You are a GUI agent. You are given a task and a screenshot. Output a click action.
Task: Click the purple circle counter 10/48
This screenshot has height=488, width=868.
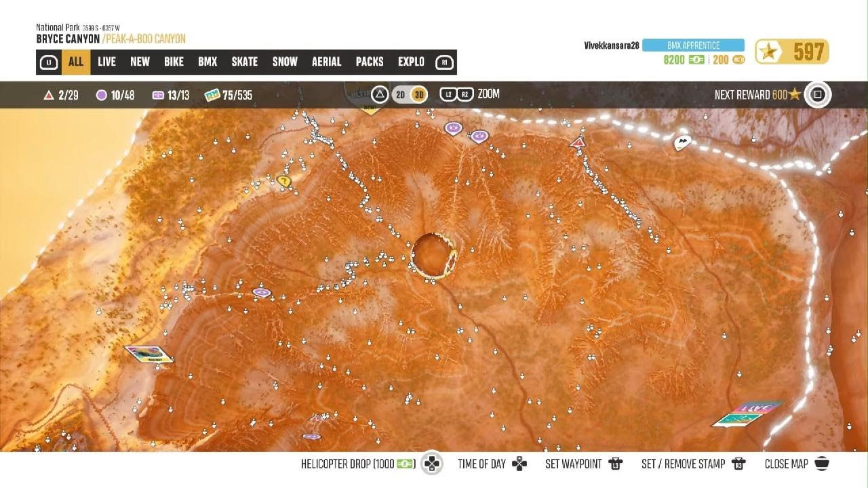[115, 96]
